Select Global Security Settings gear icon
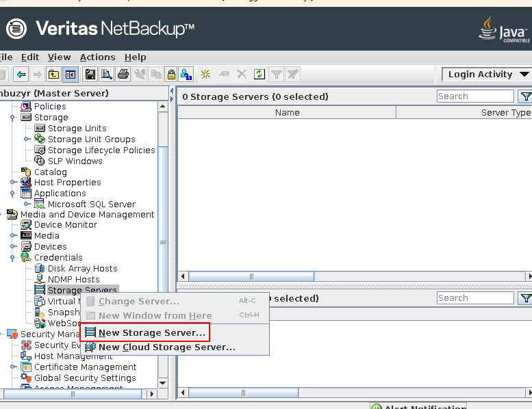The image size is (532, 409). (26, 378)
